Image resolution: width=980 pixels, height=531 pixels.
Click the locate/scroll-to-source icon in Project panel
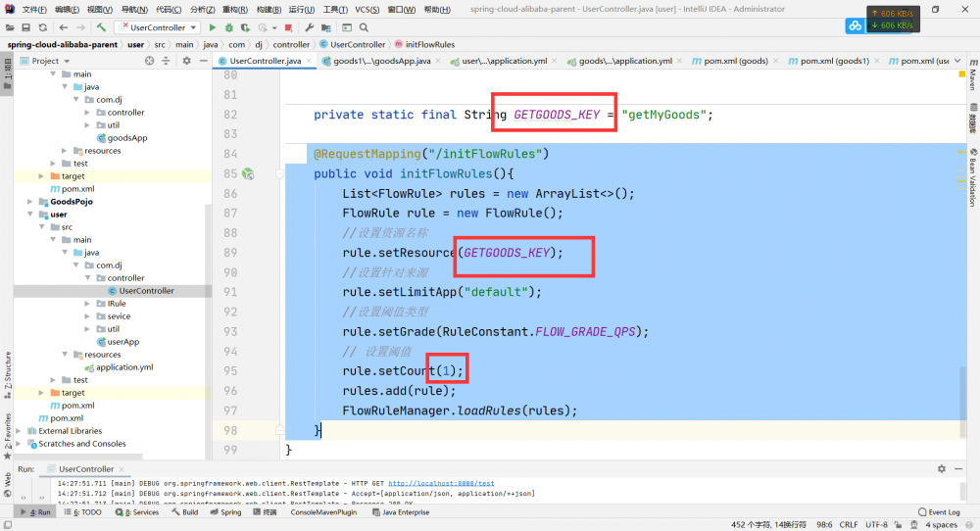150,61
